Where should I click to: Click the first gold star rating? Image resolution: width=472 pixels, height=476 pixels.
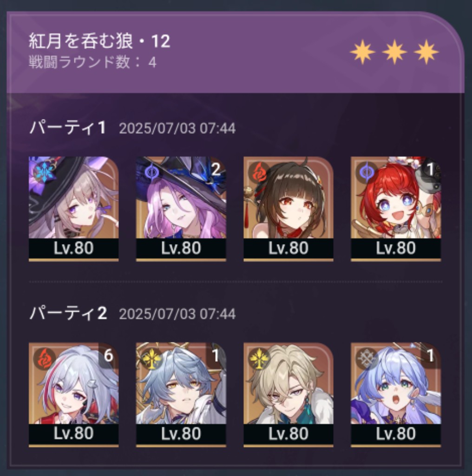(362, 52)
